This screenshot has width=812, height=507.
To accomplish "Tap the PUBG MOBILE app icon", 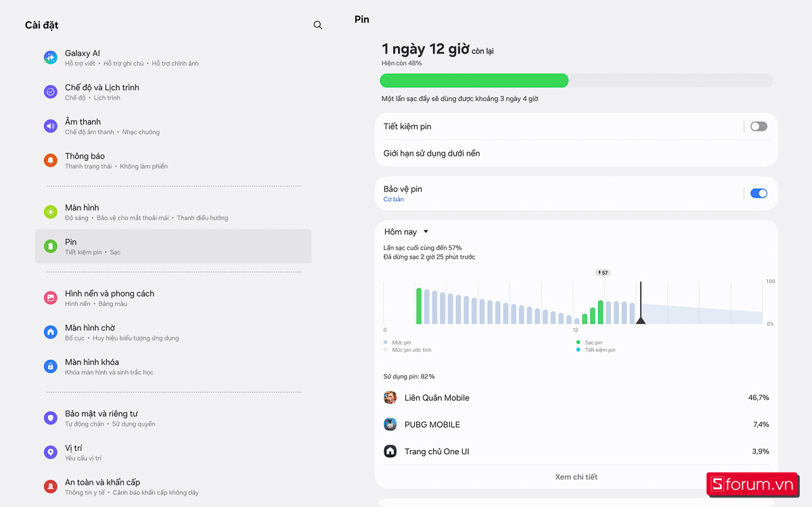I will pos(390,424).
